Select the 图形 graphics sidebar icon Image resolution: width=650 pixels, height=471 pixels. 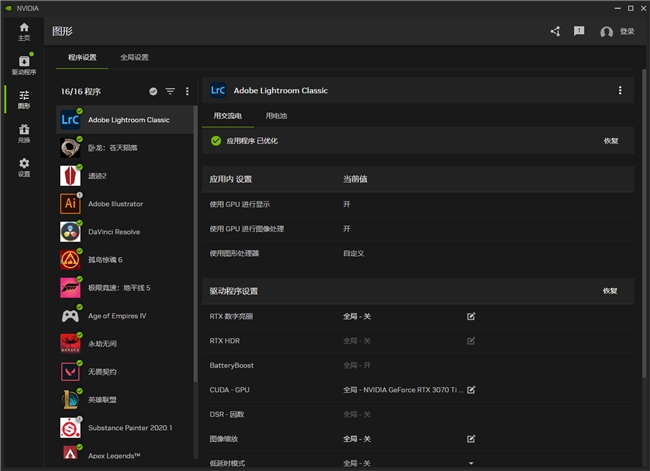click(24, 100)
